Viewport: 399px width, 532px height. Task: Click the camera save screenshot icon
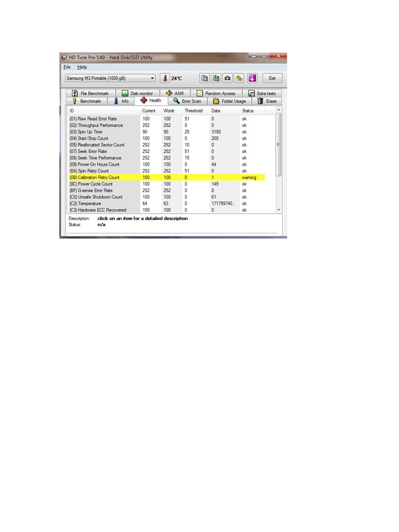[x=227, y=78]
